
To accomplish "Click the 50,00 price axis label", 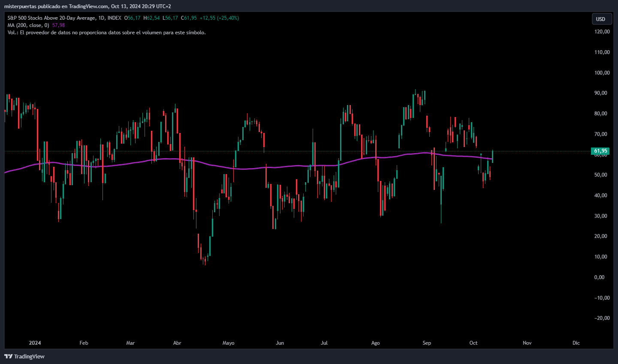I will point(601,175).
